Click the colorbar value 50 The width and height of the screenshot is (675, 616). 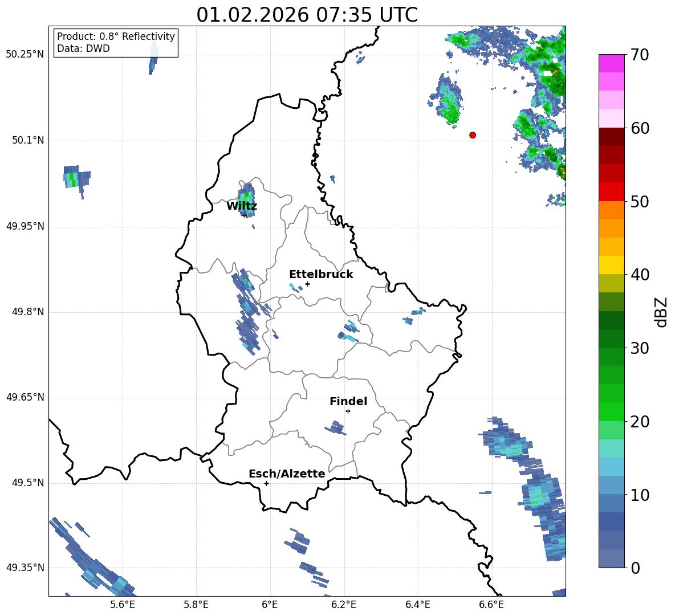click(640, 201)
